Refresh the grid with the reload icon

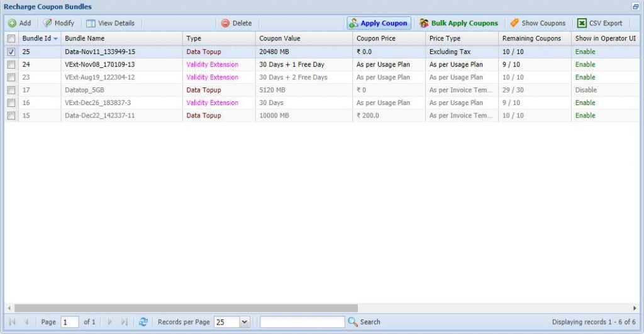tap(143, 322)
